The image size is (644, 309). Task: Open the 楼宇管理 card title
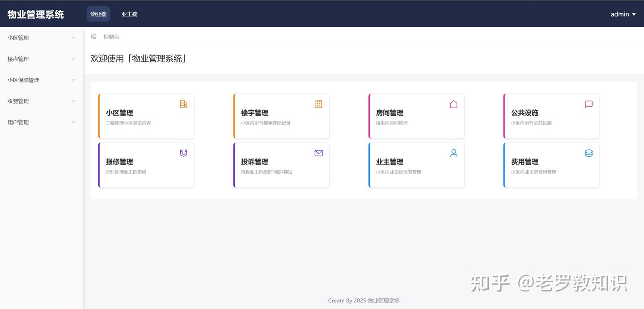click(x=254, y=113)
